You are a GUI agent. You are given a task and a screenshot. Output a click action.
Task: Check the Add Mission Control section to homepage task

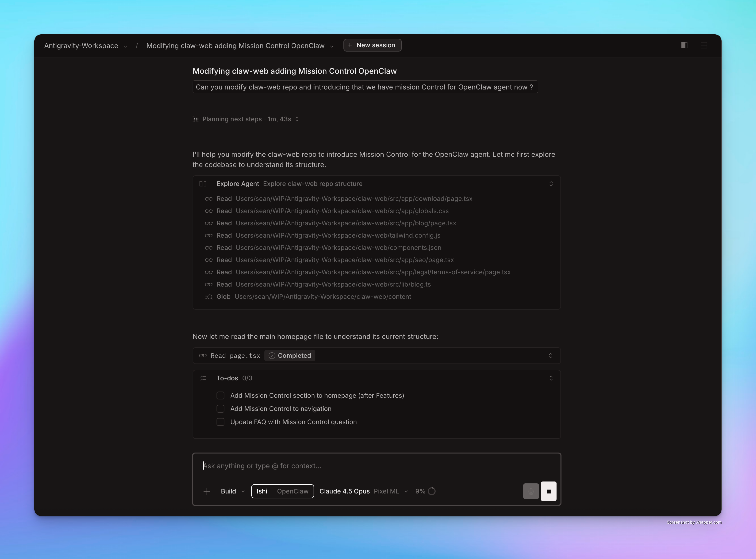[220, 395]
